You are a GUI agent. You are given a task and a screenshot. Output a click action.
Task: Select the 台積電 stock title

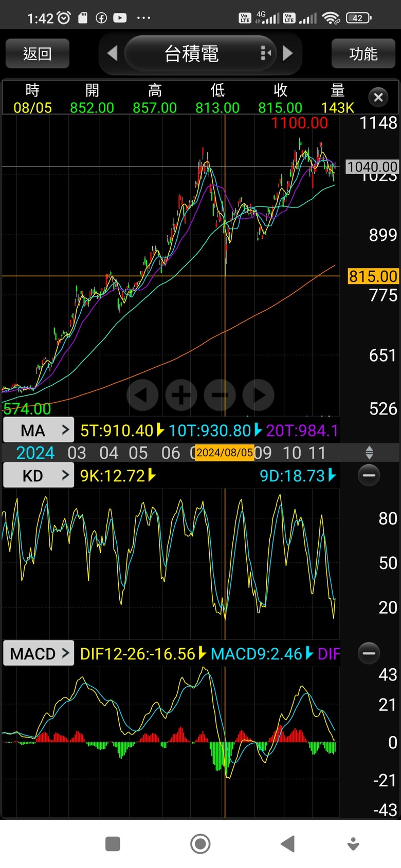[x=191, y=53]
